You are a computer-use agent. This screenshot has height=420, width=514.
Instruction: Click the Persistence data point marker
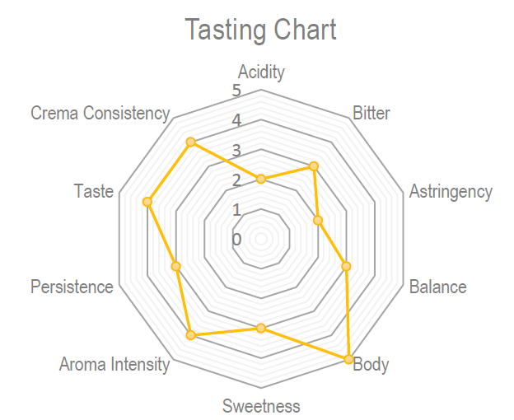(x=175, y=266)
